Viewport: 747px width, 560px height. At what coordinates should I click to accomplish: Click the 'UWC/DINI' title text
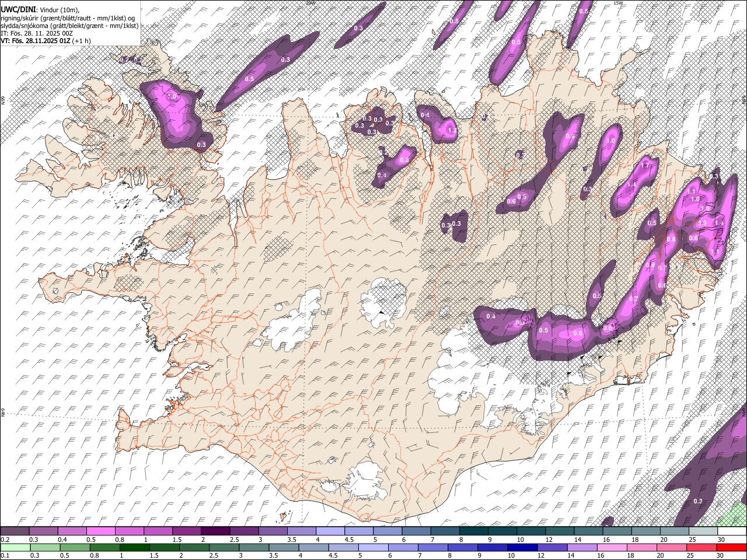(18, 10)
